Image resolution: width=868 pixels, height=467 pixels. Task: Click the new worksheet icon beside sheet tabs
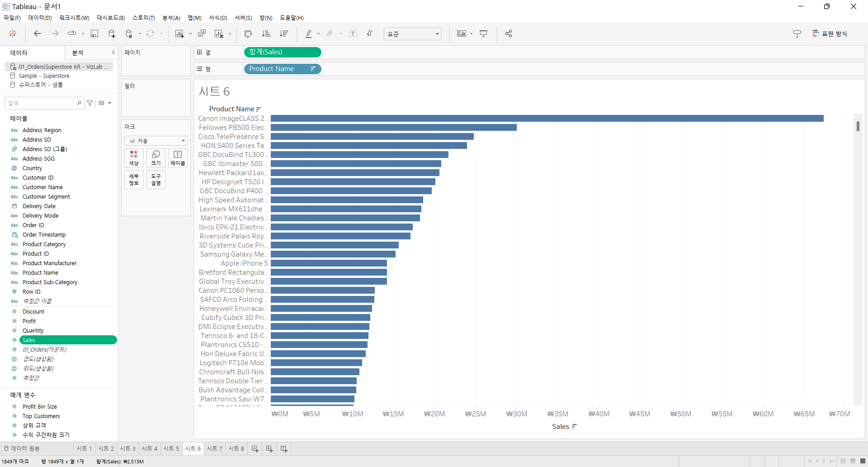pos(255,448)
